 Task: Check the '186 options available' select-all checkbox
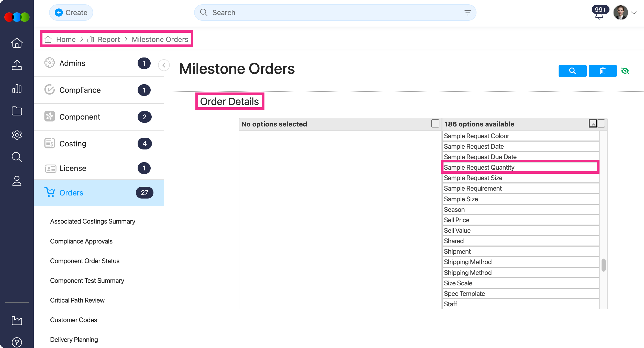click(601, 124)
